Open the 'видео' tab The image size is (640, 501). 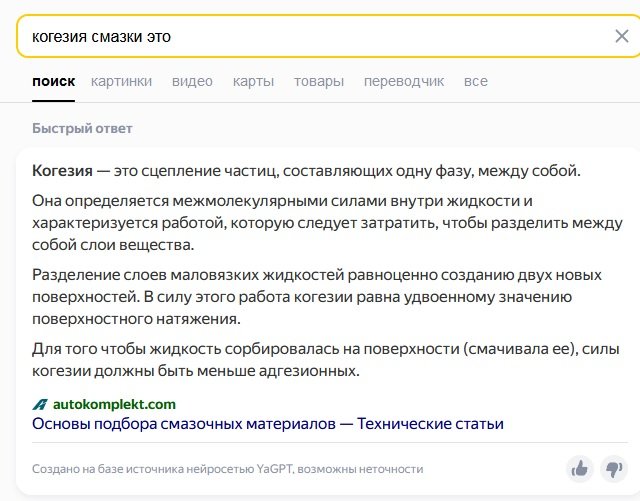point(192,81)
